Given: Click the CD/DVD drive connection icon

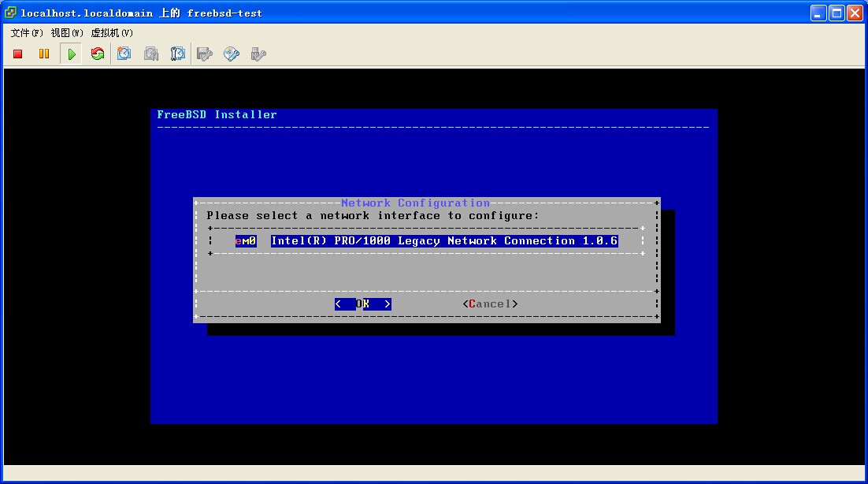Looking at the screenshot, I should 232,54.
